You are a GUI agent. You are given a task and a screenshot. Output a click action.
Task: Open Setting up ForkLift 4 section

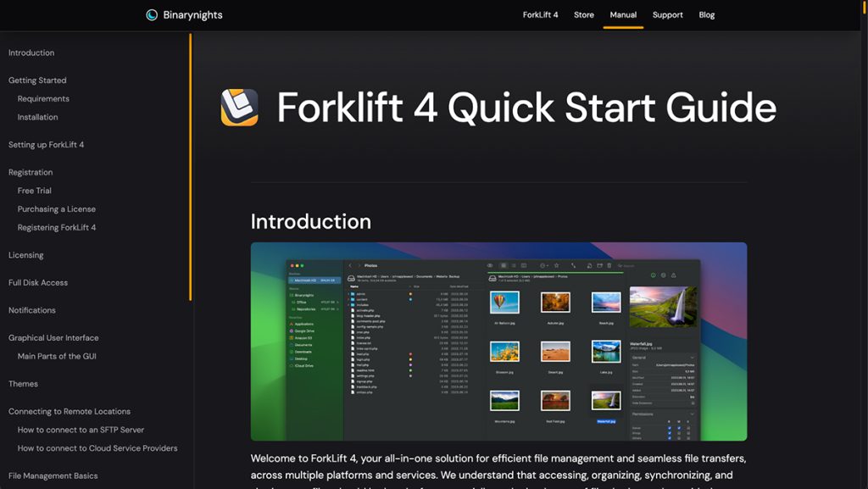(x=46, y=145)
